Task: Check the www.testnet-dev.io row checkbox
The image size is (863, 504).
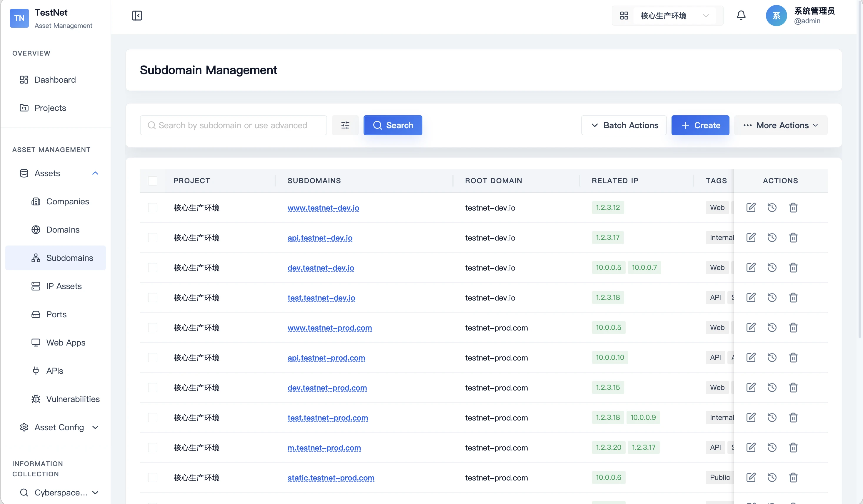Action: 153,208
